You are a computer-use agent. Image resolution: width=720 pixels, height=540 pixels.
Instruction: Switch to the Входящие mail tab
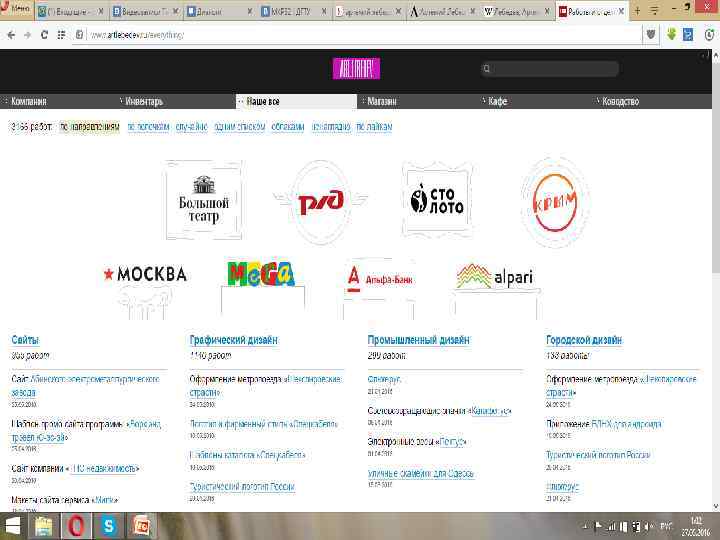click(67, 11)
